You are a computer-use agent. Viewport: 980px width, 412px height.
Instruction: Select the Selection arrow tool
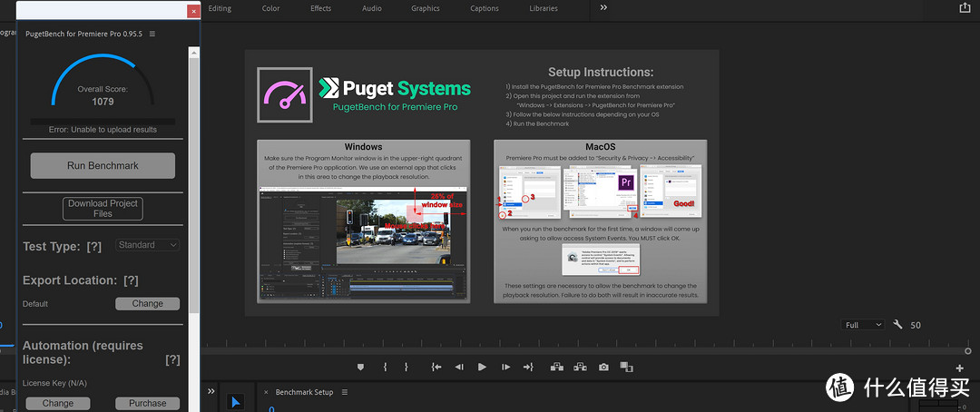tap(236, 402)
